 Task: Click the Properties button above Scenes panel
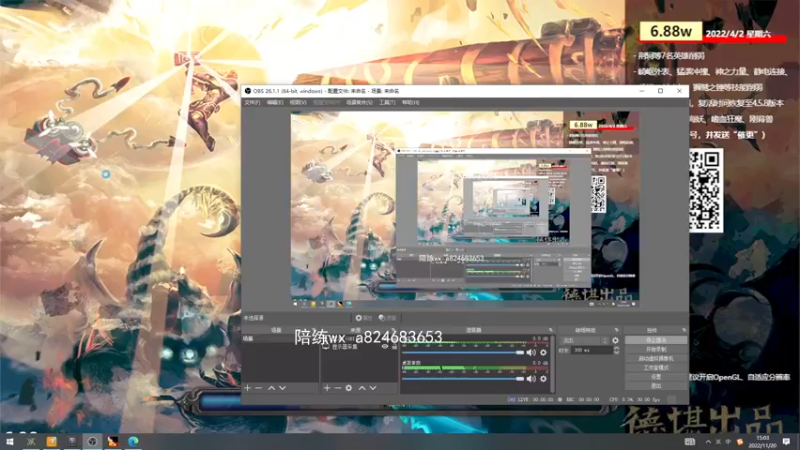click(364, 318)
